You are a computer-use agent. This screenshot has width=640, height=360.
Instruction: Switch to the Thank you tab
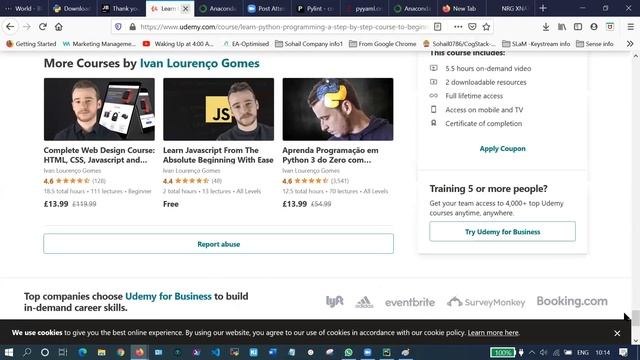point(121,8)
